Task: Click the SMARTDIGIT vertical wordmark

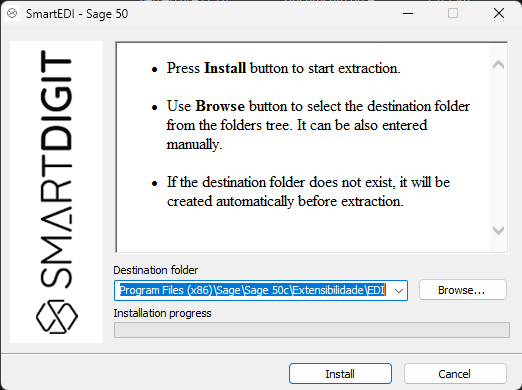Action: 56,169
